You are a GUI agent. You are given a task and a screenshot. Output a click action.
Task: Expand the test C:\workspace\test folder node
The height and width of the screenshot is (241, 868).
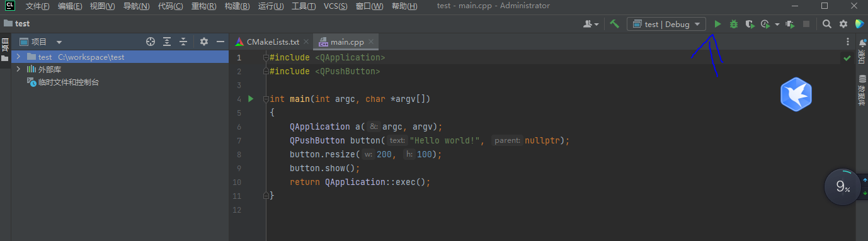[x=18, y=57]
